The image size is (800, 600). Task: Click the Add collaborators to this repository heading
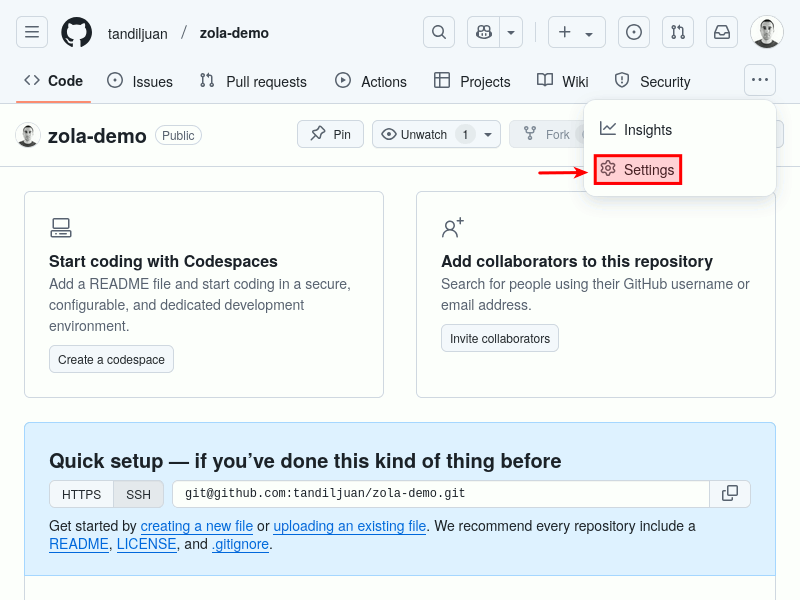click(x=577, y=261)
